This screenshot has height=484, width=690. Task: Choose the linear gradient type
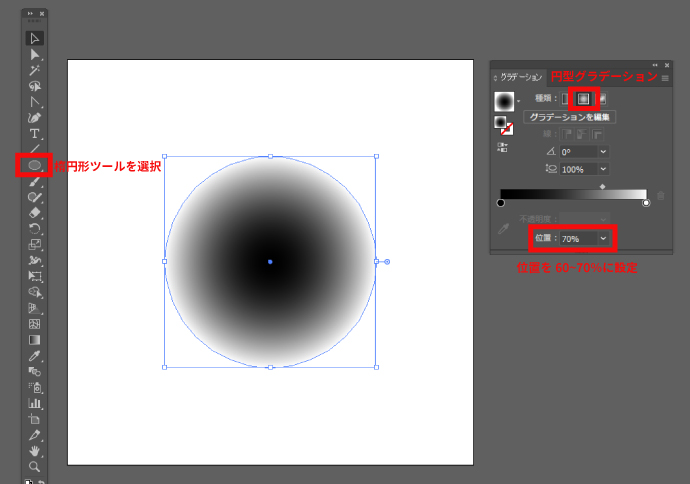point(566,98)
